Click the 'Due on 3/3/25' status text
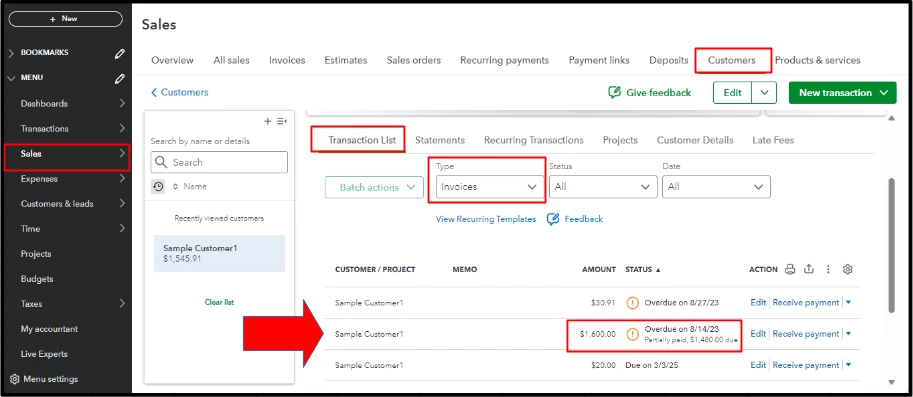913x397 pixels. point(652,366)
